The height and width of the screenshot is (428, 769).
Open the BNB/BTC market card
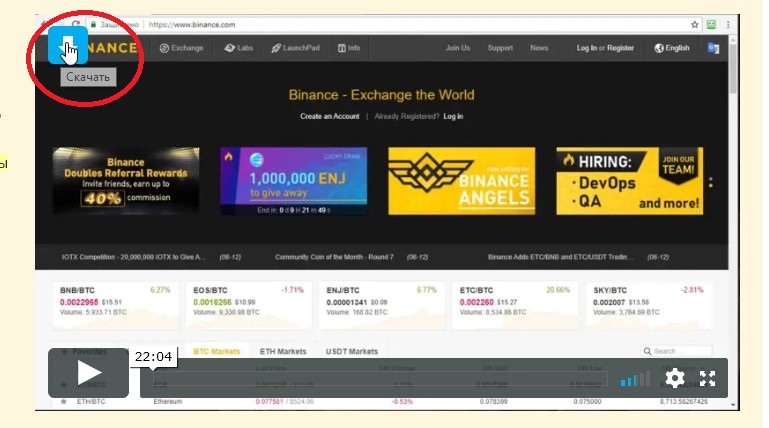click(x=115, y=304)
